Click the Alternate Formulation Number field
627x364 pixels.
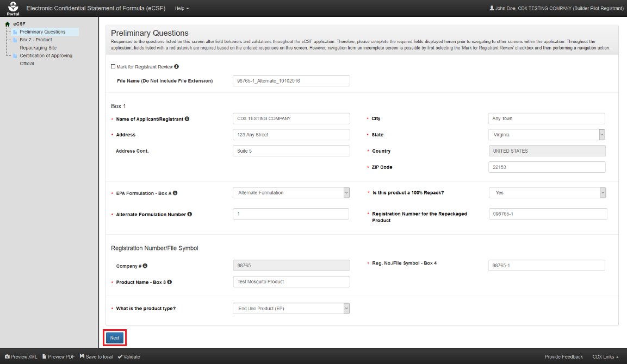tap(291, 214)
